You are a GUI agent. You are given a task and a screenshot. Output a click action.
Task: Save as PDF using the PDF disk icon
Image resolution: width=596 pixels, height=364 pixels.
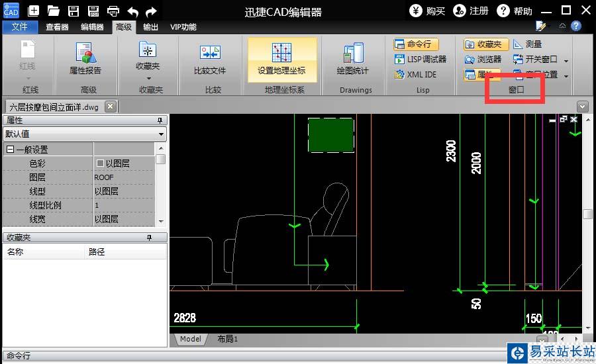93,11
